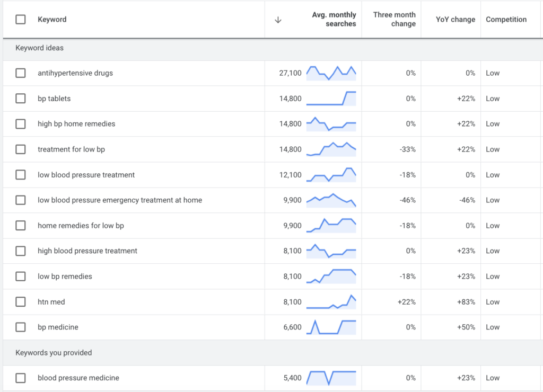
Task: Sort by YoY change column header
Action: point(456,20)
